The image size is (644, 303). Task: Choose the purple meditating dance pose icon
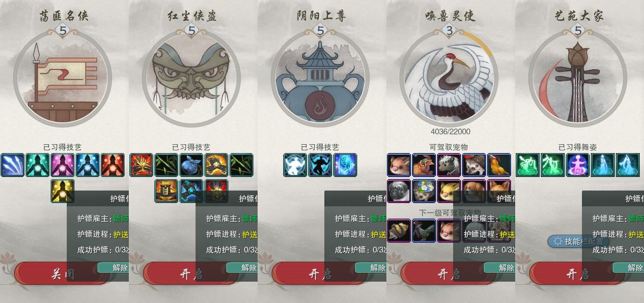point(578,165)
